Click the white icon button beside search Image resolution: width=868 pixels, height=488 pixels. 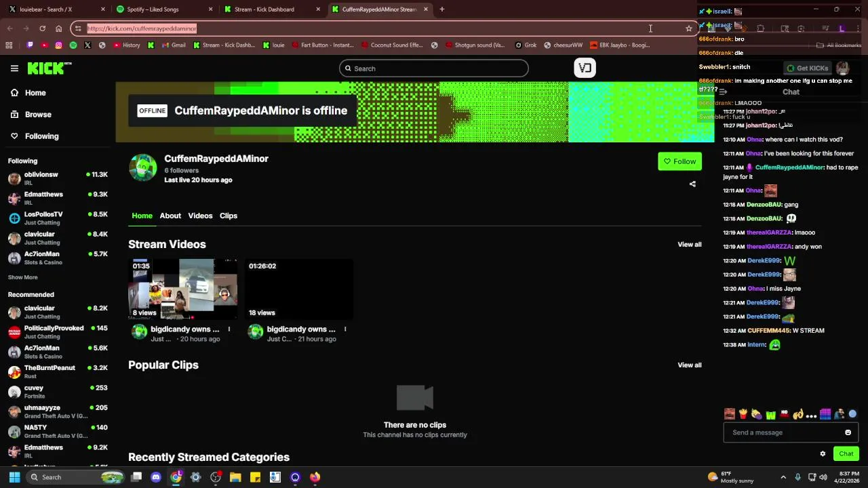[585, 68]
